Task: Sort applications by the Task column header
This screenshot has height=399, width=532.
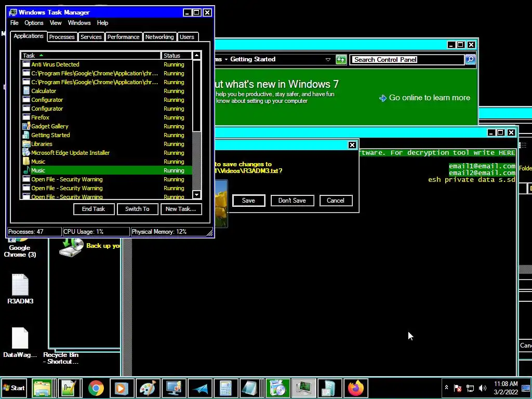Action: tap(90, 55)
